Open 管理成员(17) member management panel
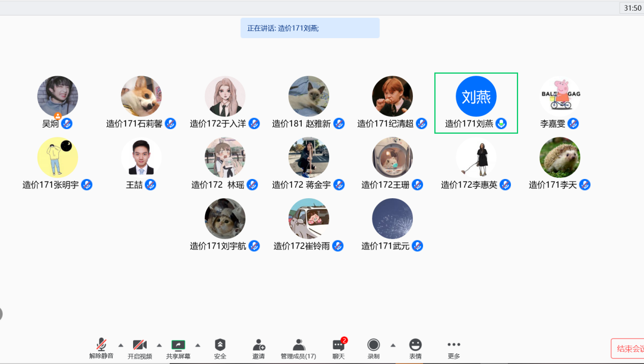The width and height of the screenshot is (644, 364). pos(299,346)
